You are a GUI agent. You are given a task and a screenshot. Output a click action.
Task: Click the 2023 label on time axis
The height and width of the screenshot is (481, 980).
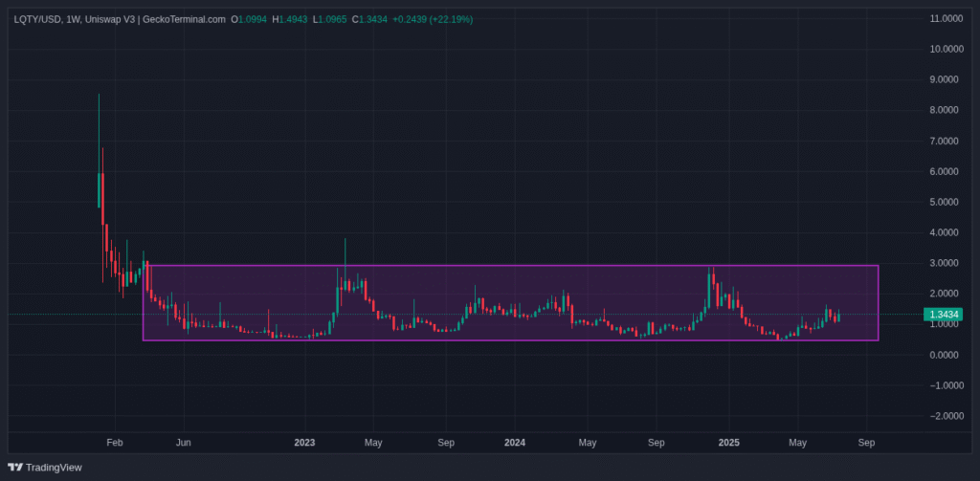coord(304,442)
